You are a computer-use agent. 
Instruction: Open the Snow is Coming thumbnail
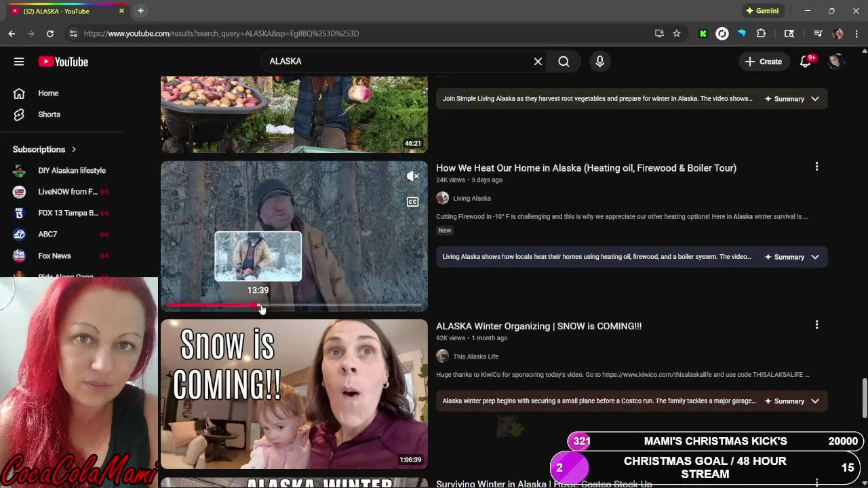294,394
